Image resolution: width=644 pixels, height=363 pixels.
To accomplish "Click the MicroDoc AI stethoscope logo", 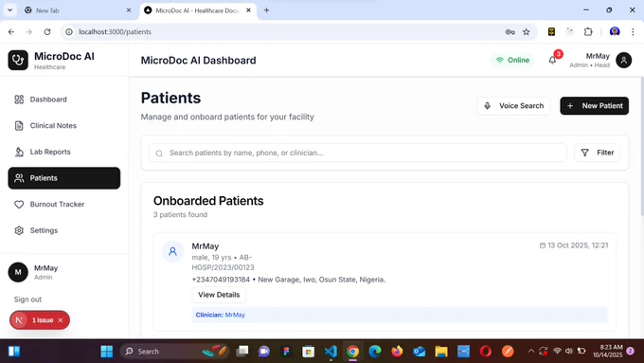I will click(18, 61).
